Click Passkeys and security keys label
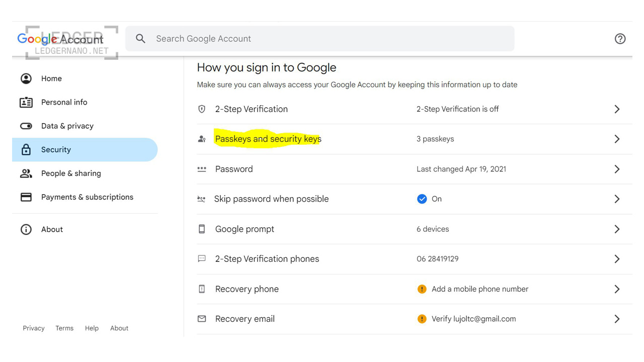This screenshot has width=644, height=362. 268,139
